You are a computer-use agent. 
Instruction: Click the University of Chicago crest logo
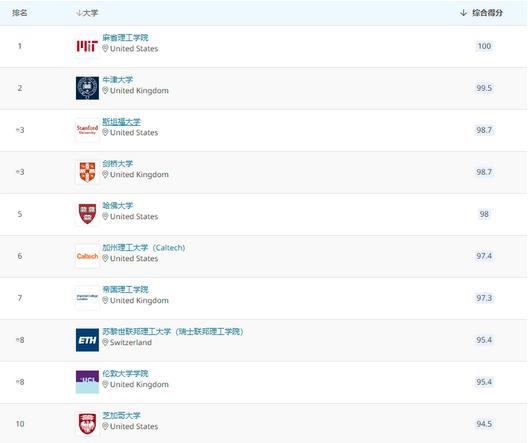click(87, 424)
